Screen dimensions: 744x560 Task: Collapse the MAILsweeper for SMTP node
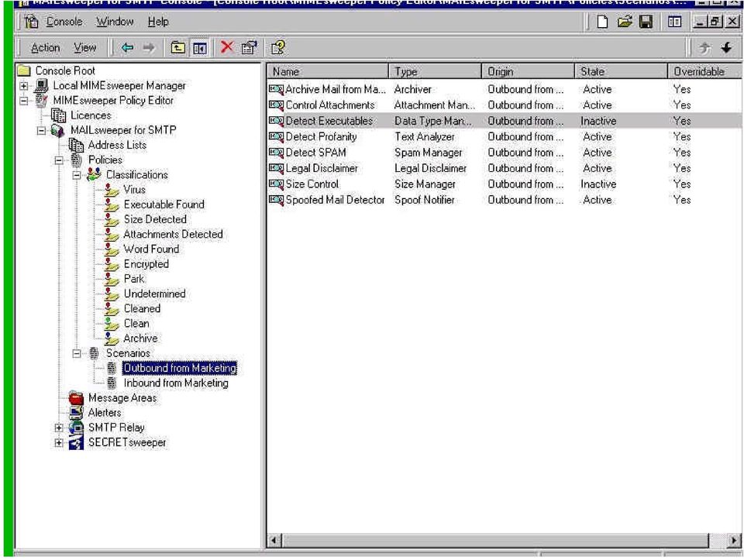(41, 130)
